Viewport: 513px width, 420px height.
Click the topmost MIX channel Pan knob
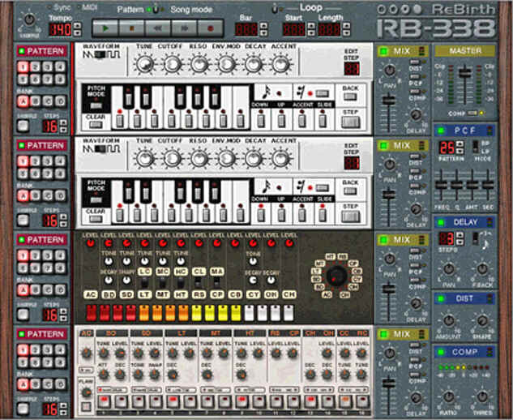(x=389, y=70)
